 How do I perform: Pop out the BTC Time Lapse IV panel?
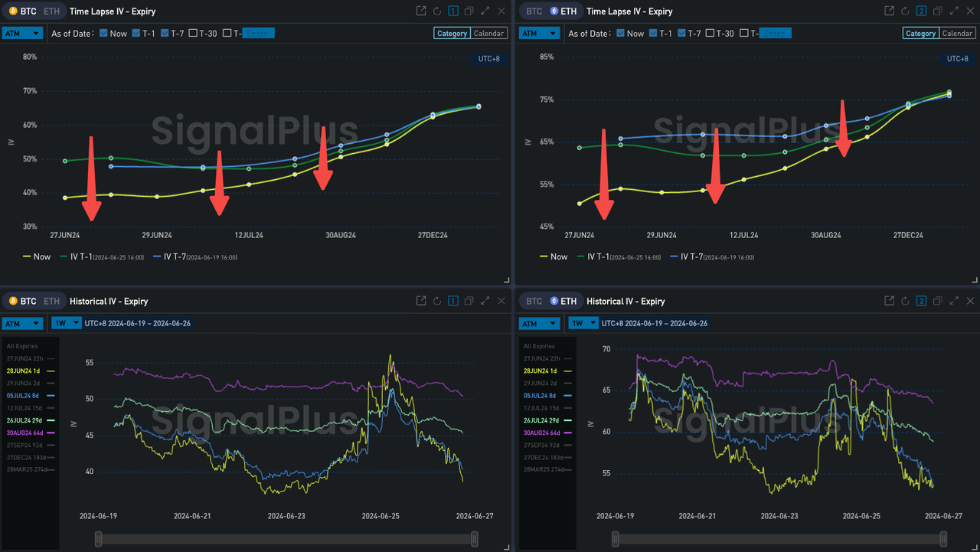tap(420, 11)
